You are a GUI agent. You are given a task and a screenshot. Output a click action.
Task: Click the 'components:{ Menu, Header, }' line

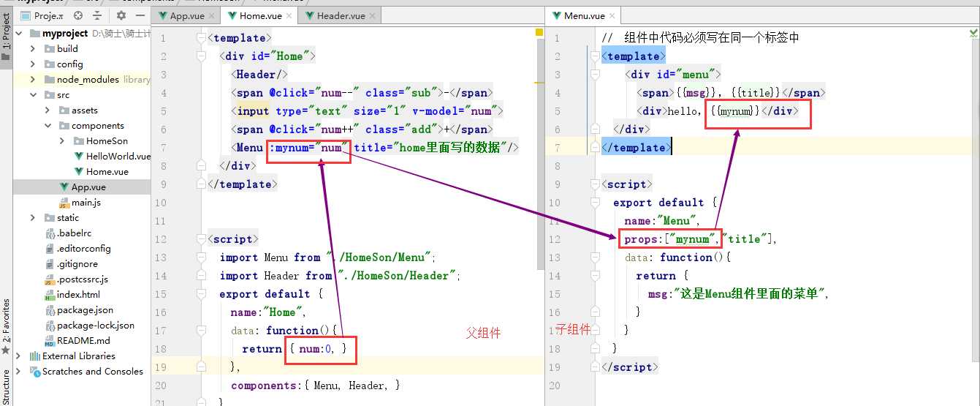[316, 386]
